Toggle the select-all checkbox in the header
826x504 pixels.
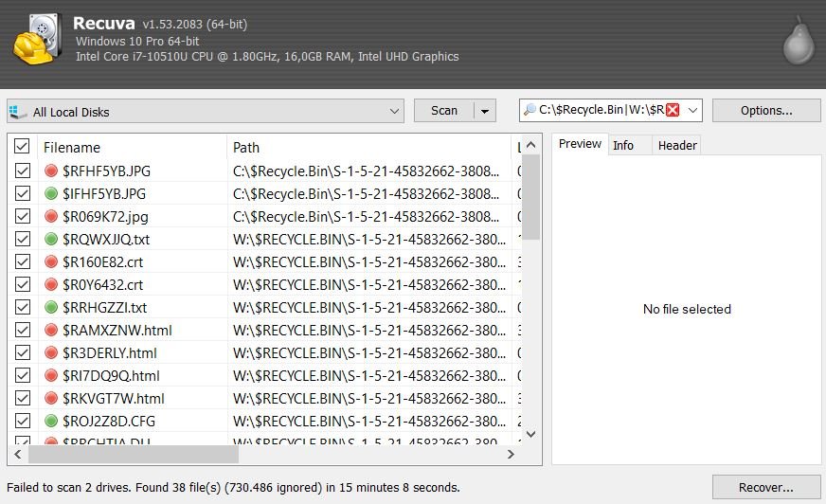coord(22,146)
